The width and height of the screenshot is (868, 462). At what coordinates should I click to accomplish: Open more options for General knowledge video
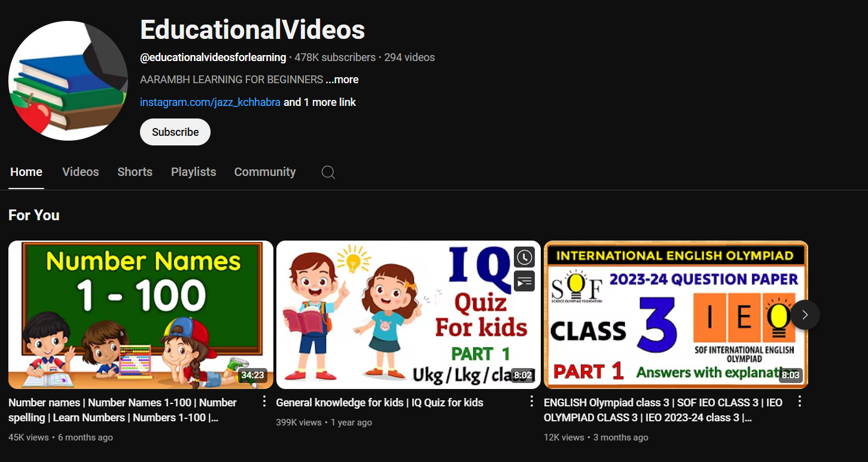531,402
